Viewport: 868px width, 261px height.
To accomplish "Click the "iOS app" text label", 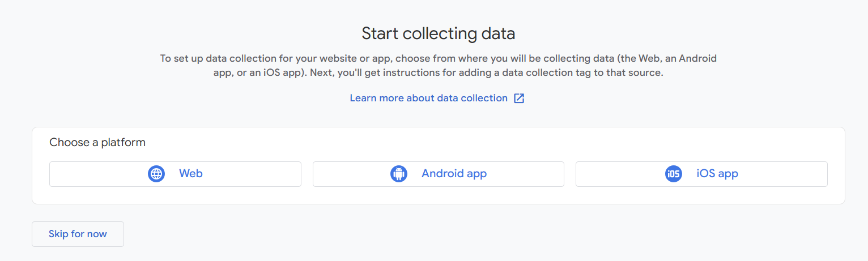I will click(x=717, y=174).
